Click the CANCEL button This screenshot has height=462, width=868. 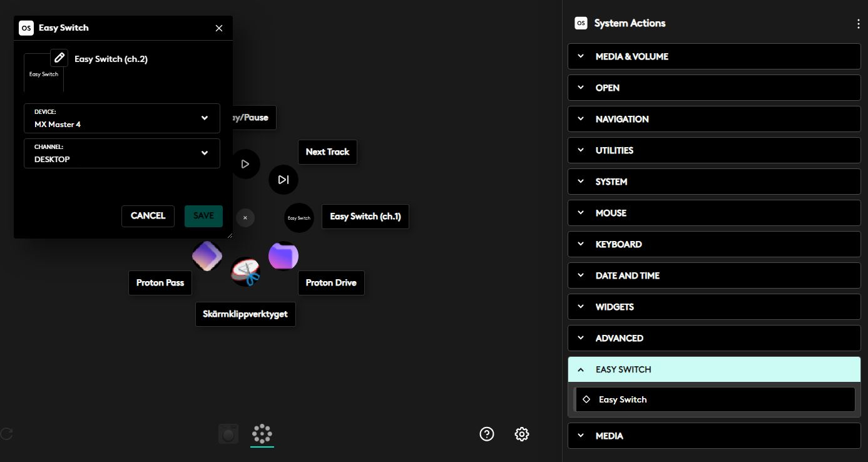pos(148,215)
